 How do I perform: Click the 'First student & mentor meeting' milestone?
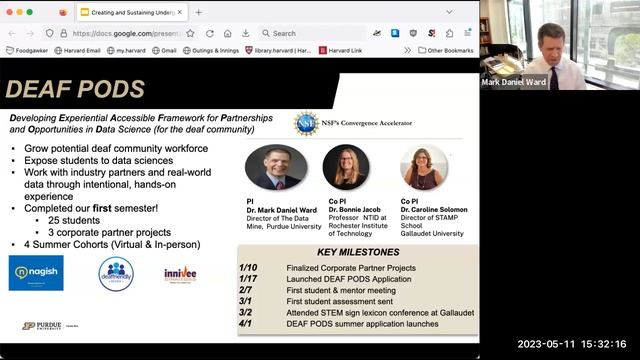click(x=341, y=291)
